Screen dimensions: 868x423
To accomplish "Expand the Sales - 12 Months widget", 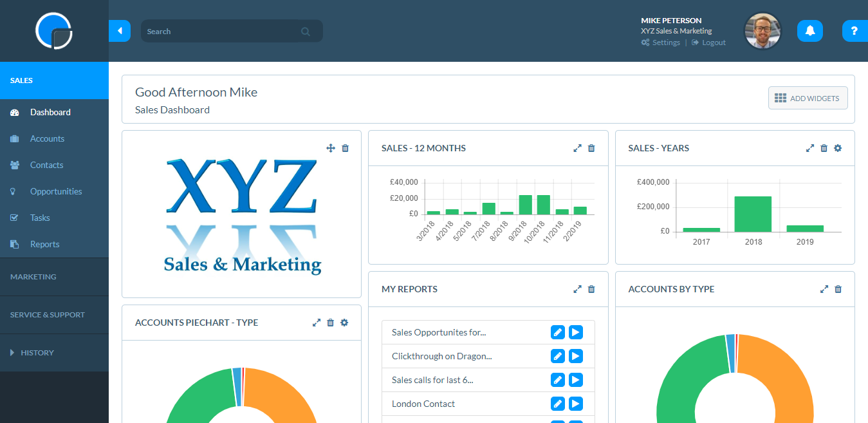I will click(577, 148).
